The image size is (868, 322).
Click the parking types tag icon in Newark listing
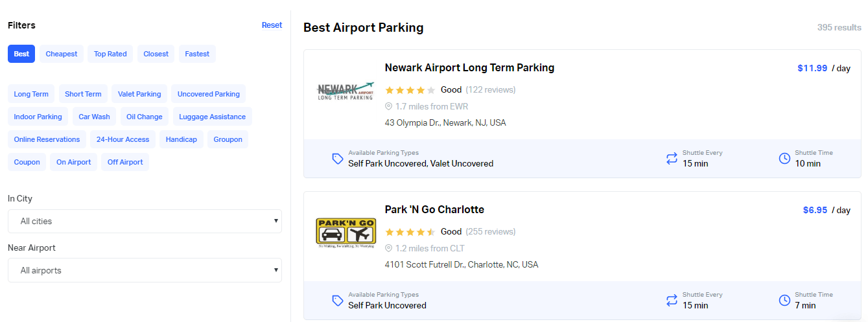click(x=337, y=159)
